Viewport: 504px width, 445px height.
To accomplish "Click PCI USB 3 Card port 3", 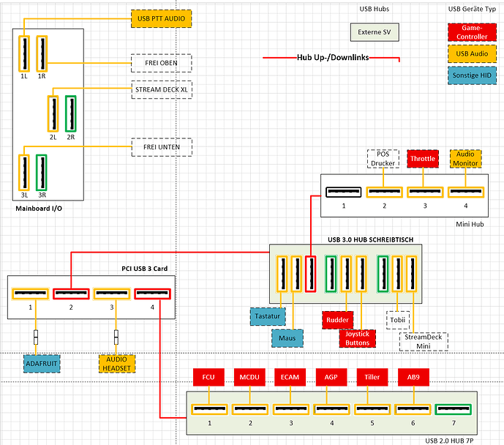I will [x=111, y=293].
